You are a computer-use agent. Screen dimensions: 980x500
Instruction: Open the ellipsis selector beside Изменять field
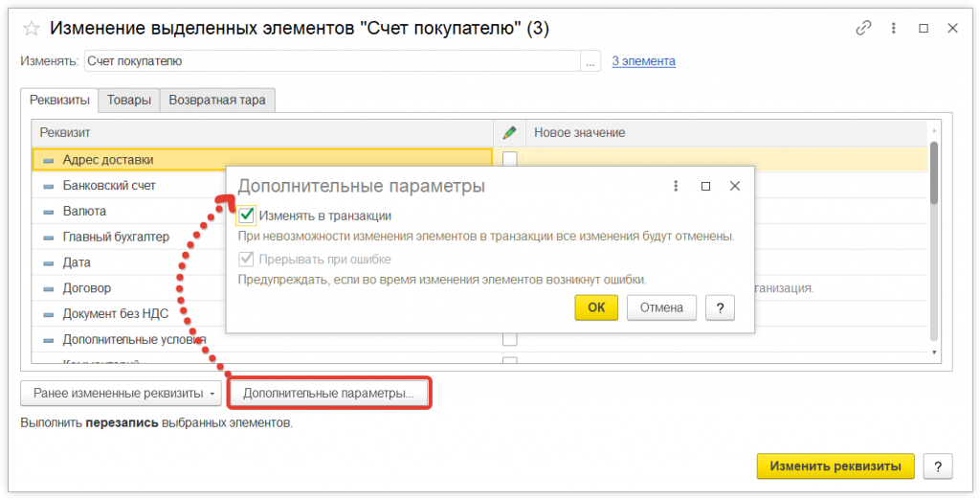590,61
